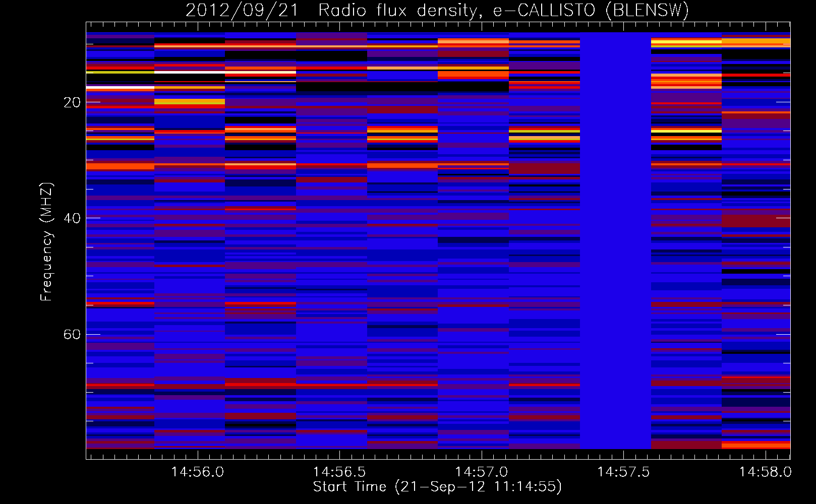Click the plot title '2012/09/21 Radio flux density, e-CALLISTO (BLENSW)'

click(x=437, y=10)
